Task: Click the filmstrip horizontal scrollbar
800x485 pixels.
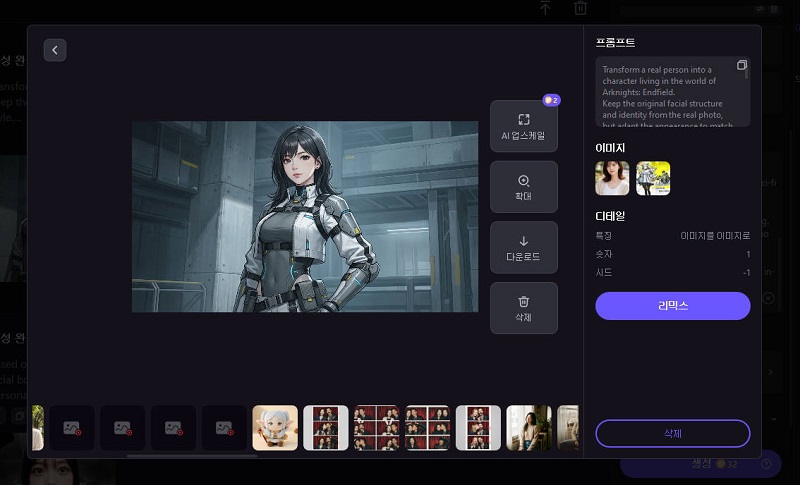Action: tap(192, 455)
